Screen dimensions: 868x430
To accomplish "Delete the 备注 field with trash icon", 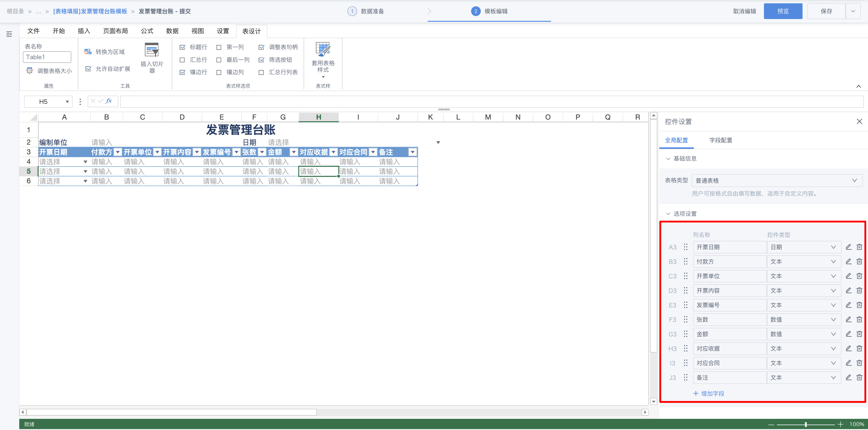I will (x=859, y=377).
